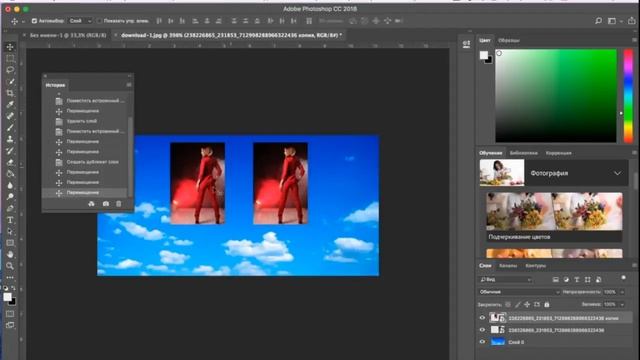Open the Обычные blend mode dropdown
640x360 pixels.
519,292
